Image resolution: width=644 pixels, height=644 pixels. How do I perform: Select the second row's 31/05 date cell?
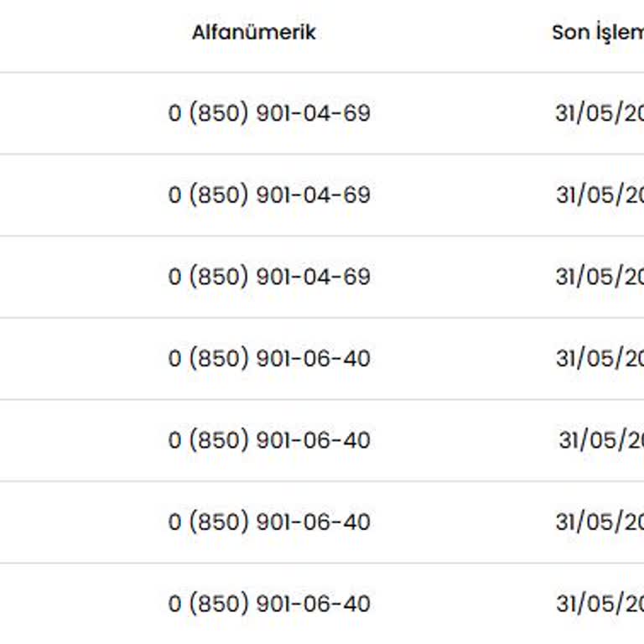tap(599, 195)
